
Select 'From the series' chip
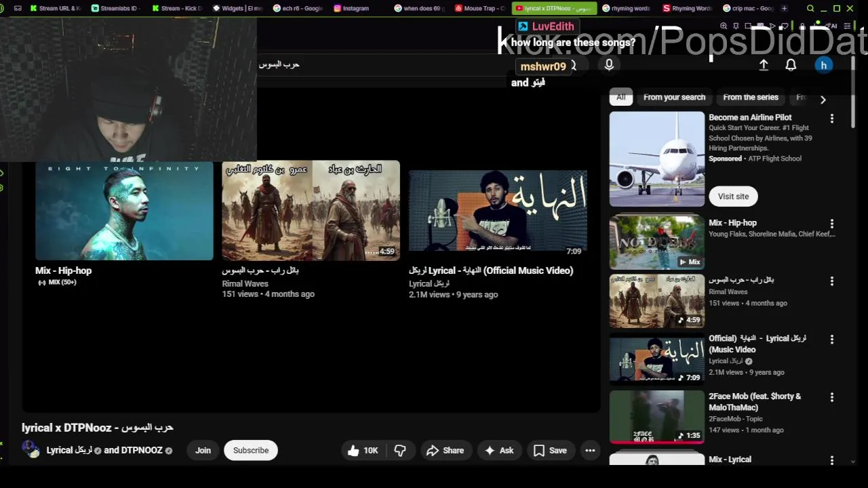751,97
